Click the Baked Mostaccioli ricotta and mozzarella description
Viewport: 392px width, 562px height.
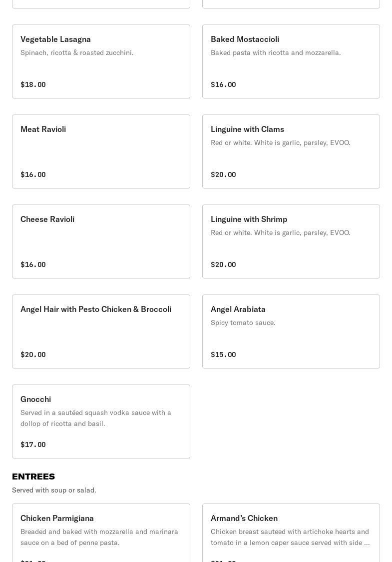(x=276, y=52)
